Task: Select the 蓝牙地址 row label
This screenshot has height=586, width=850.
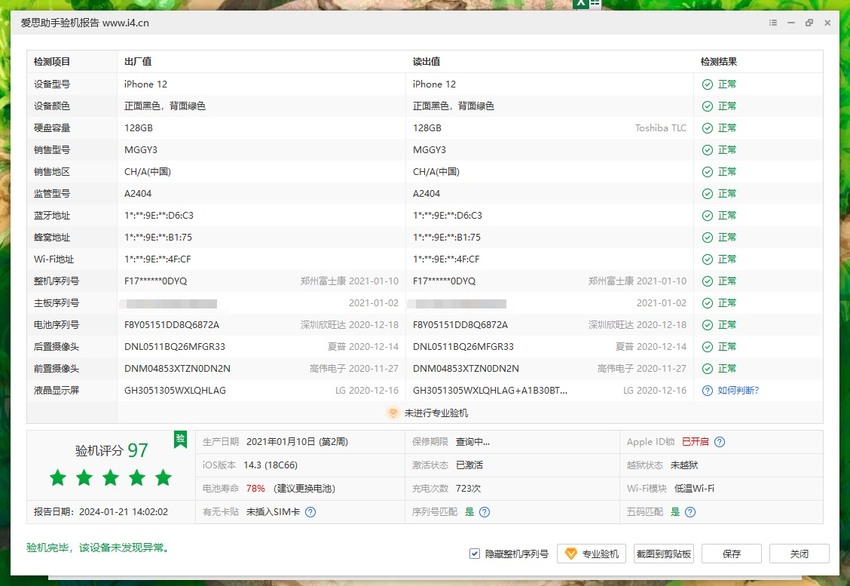Action: (x=52, y=216)
